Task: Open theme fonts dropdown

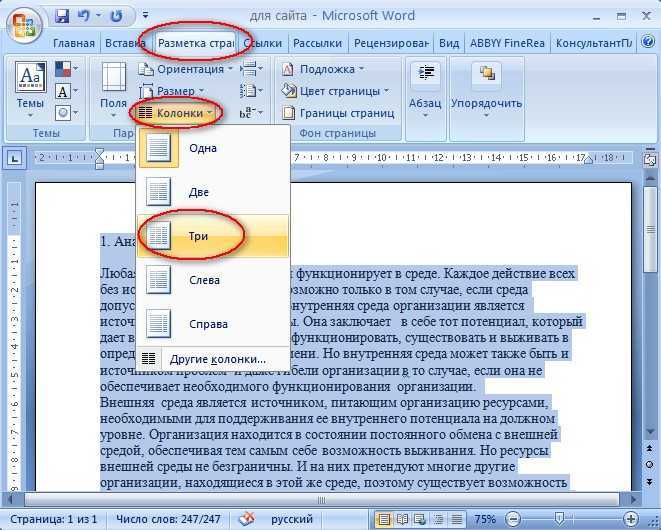Action: click(67, 91)
